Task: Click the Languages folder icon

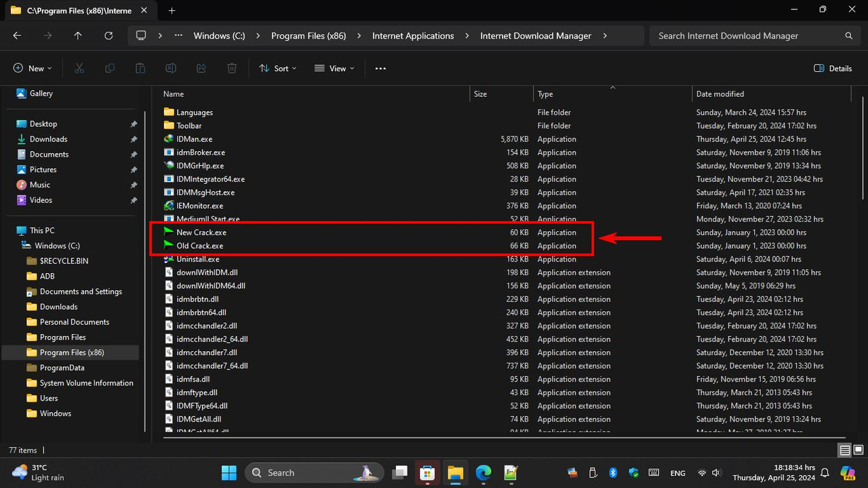Action: pyautogui.click(x=169, y=113)
